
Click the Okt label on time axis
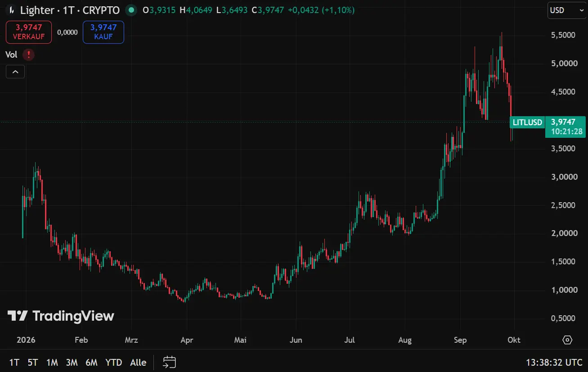[514, 340]
